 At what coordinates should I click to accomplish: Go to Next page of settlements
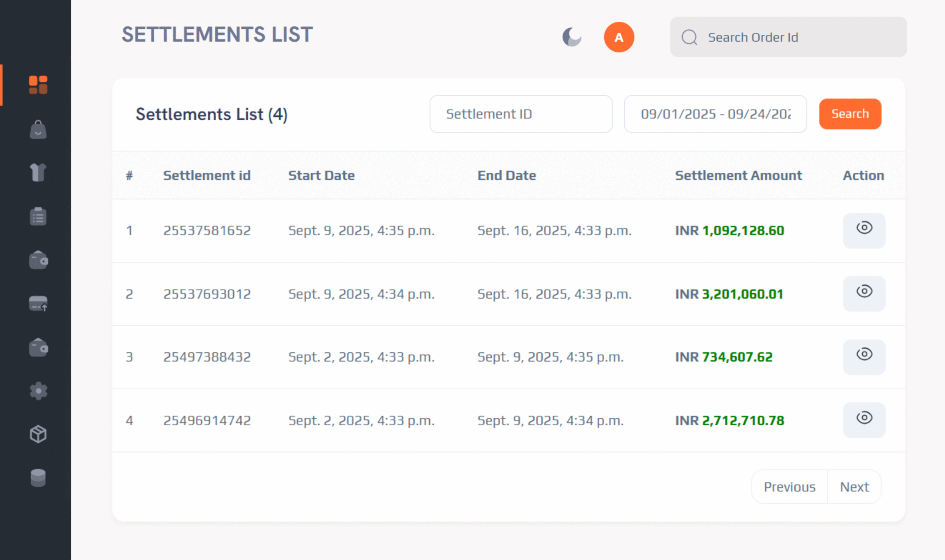pyautogui.click(x=854, y=487)
